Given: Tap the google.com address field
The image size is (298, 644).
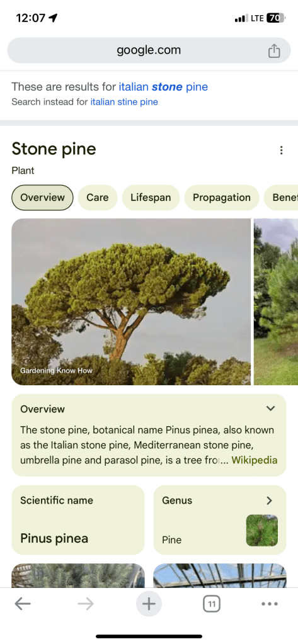Looking at the screenshot, I should click(x=149, y=50).
